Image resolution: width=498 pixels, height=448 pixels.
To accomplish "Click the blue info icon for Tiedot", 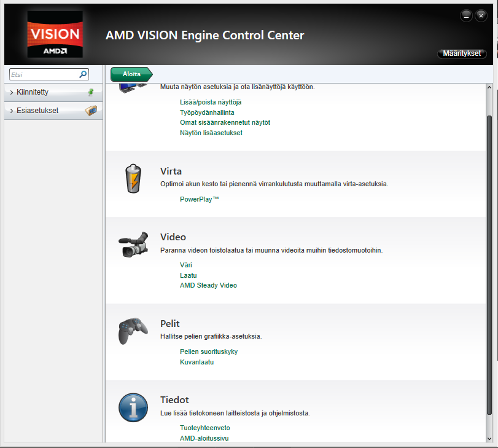I will click(133, 408).
